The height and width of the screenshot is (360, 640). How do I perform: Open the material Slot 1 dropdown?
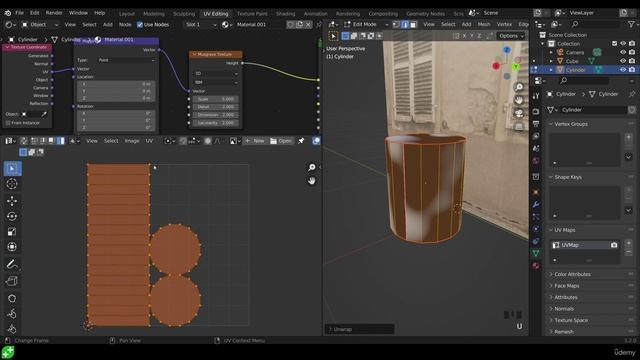pyautogui.click(x=201, y=24)
